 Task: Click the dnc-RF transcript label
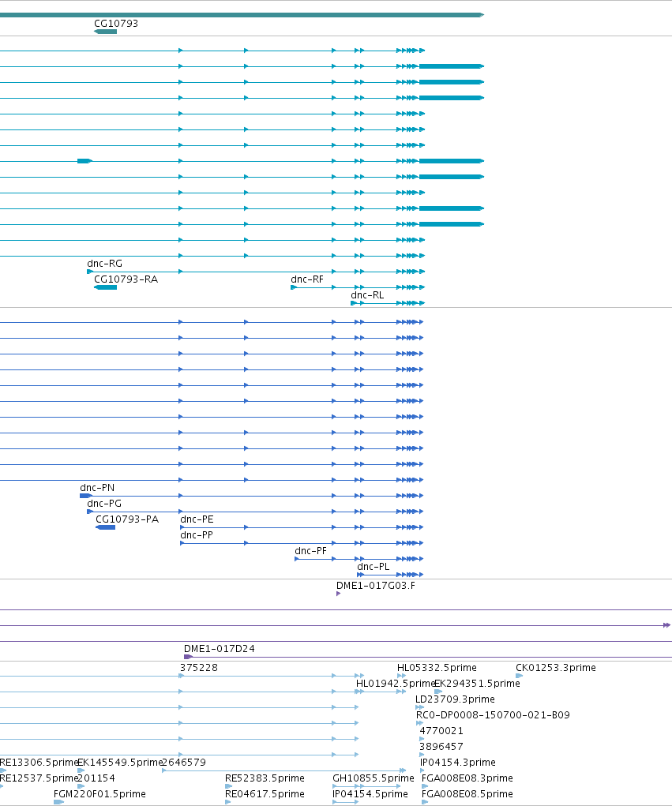[307, 279]
